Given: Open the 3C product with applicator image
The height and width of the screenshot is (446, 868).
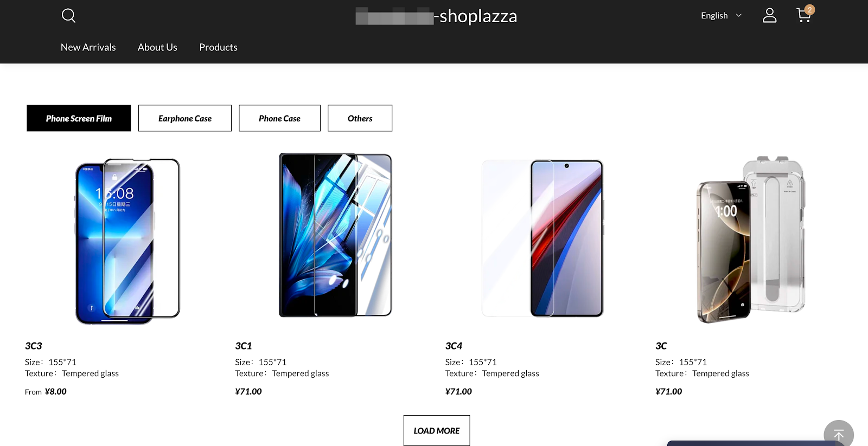Looking at the screenshot, I should [x=751, y=238].
